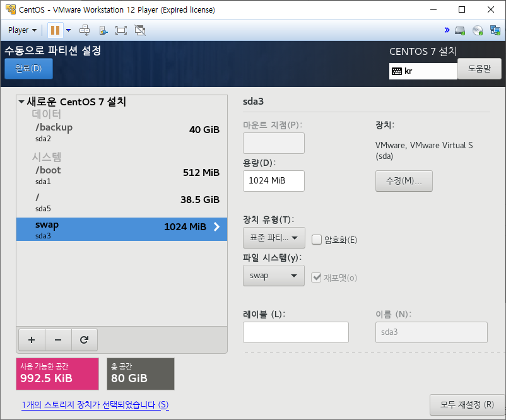This screenshot has height=420, width=506.
Task: Toggle the 암호화(E) encryption checkbox
Action: 317,240
